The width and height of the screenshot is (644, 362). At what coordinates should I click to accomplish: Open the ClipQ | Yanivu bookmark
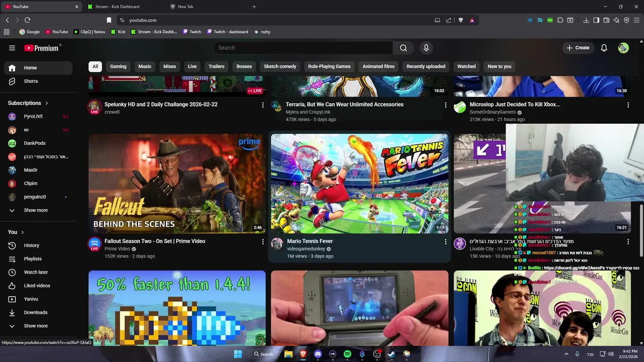pos(89,32)
